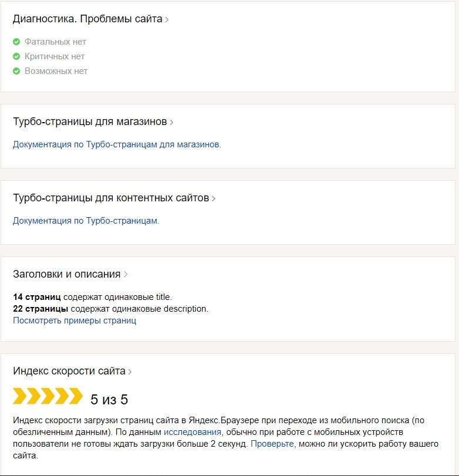Click the Проверьте link
The height and width of the screenshot is (476, 459).
click(272, 444)
